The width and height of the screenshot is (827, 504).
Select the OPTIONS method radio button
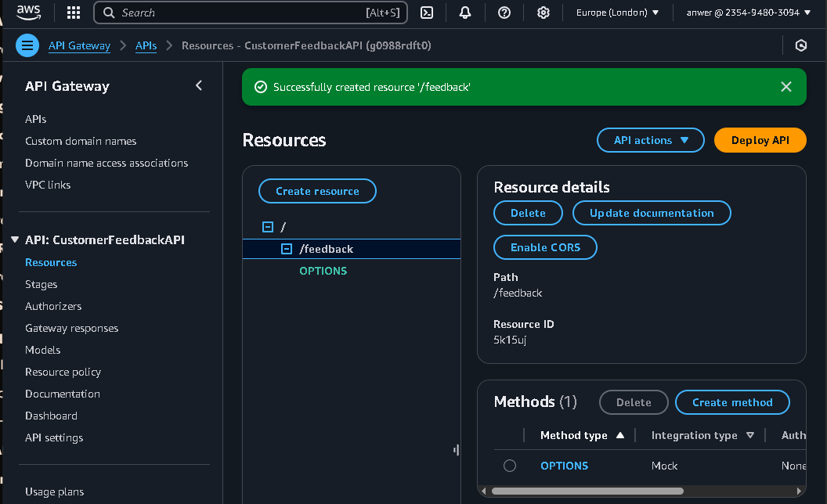[510, 466]
